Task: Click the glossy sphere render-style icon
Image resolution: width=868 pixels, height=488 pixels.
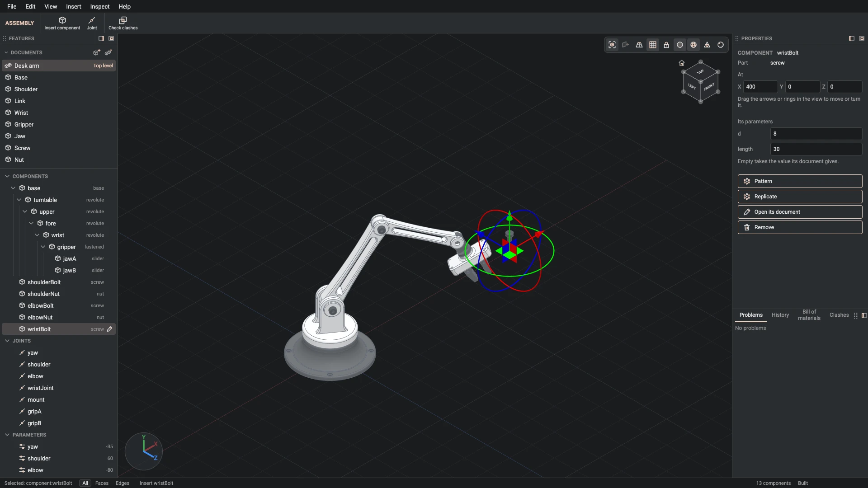Action: pyautogui.click(x=721, y=45)
